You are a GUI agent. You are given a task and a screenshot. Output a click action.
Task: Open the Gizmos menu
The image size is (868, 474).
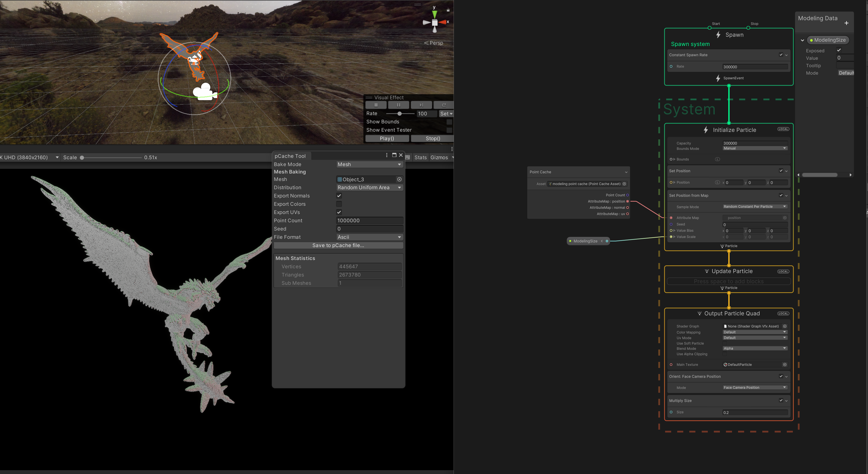pyautogui.click(x=439, y=158)
